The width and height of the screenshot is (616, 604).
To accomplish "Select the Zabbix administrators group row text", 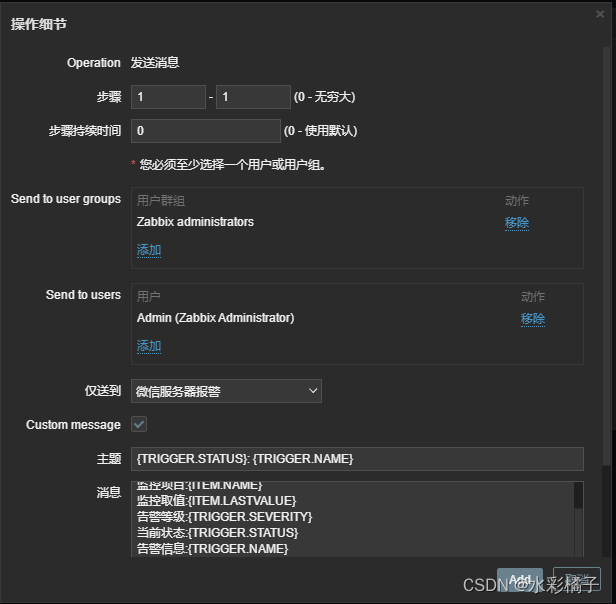I will click(195, 222).
